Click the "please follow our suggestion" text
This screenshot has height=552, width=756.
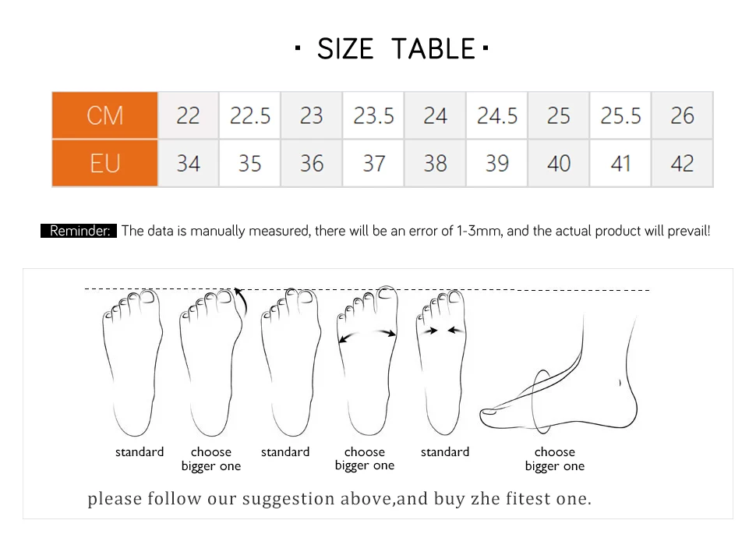339,498
